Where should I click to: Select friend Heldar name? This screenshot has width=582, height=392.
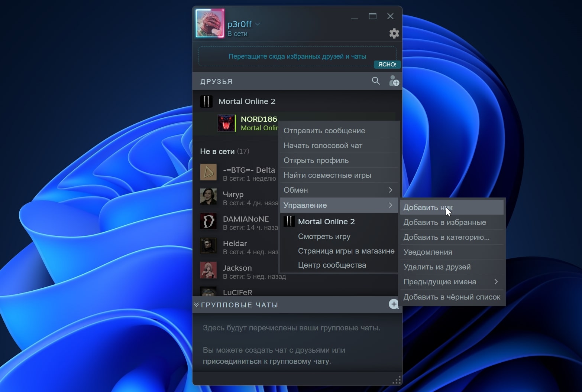tap(235, 244)
